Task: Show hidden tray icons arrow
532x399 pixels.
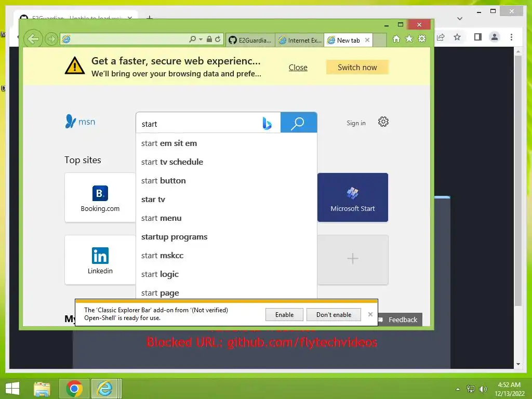Action: [x=458, y=389]
